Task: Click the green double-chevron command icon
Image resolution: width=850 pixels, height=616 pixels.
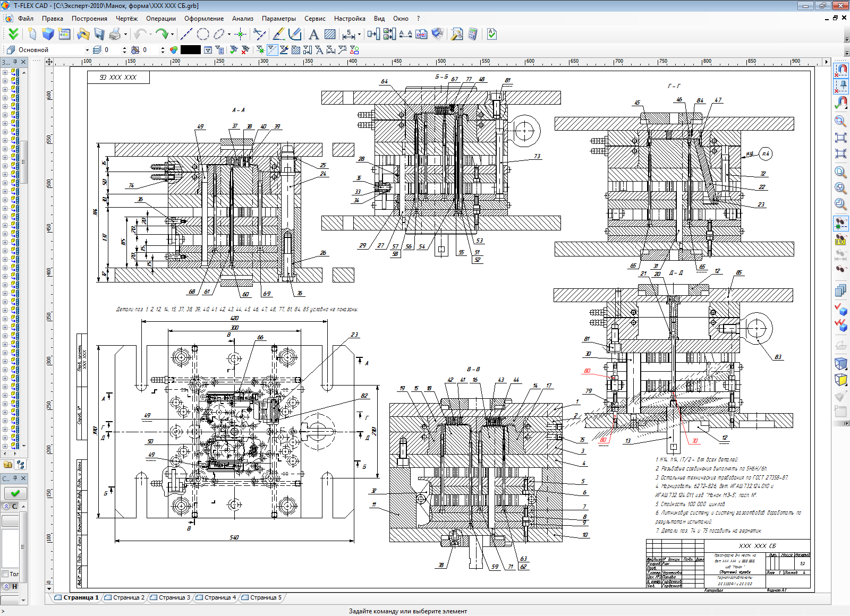Action: pyautogui.click(x=13, y=34)
